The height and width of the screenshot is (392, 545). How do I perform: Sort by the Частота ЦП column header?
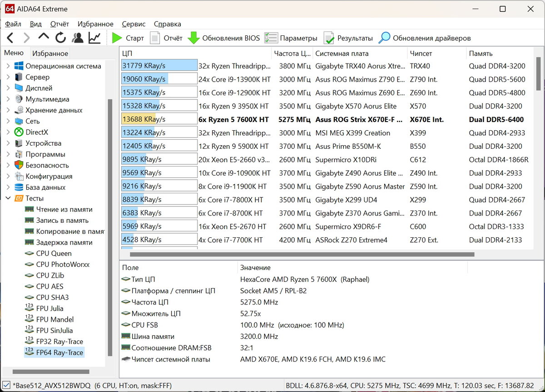[x=292, y=54]
